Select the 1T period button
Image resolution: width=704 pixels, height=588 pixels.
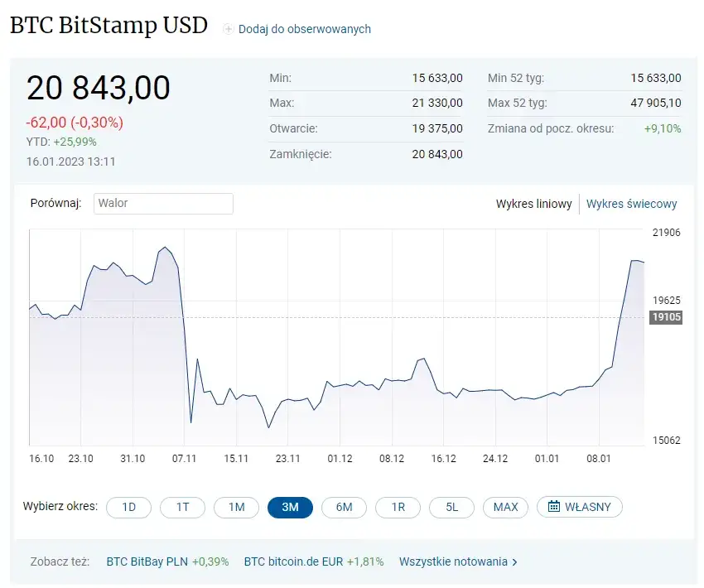pos(182,507)
